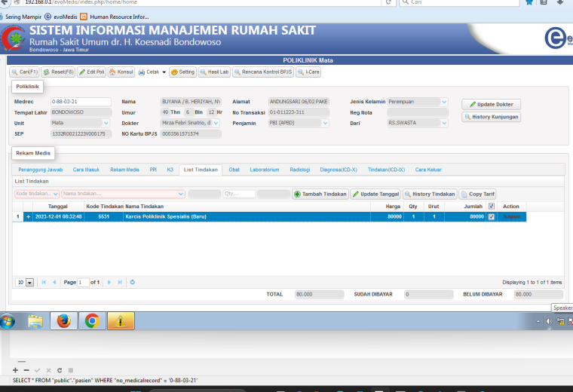Click the Konsul toolbar icon
Viewport: 573px width, 392px height.
tap(121, 72)
